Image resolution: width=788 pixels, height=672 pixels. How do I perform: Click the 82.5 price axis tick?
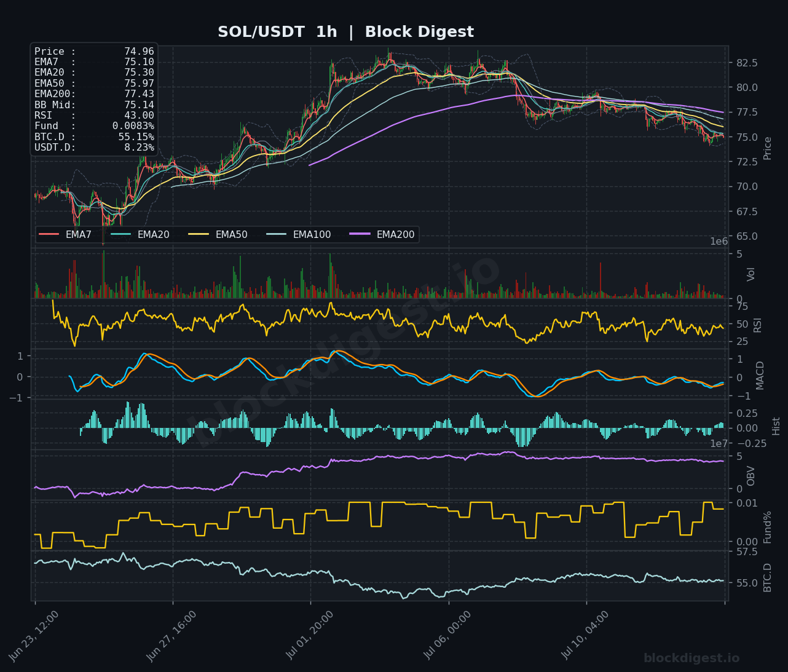746,63
